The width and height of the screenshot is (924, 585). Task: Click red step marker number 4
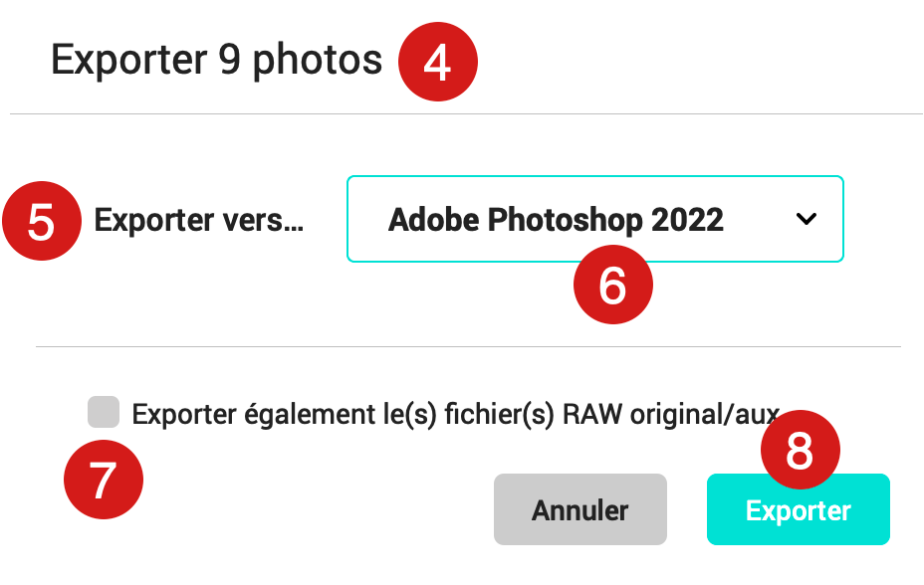438,62
